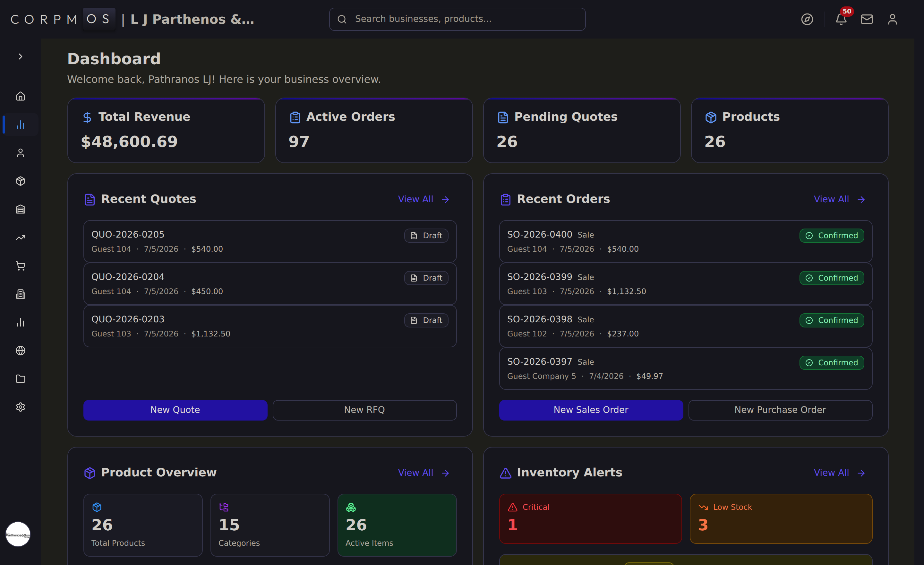This screenshot has height=565, width=924.
Task: Open the Low Stock alert tile
Action: coord(781,518)
